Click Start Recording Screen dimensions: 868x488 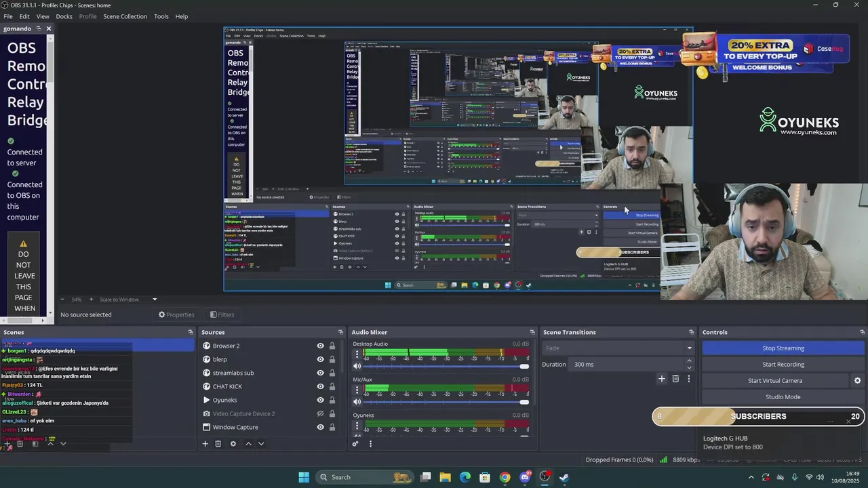point(783,365)
